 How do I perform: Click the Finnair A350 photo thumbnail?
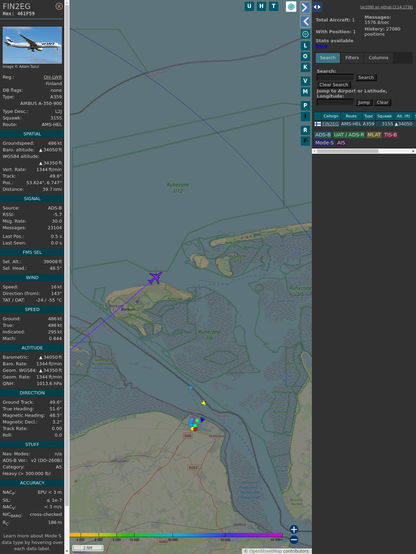pos(32,45)
